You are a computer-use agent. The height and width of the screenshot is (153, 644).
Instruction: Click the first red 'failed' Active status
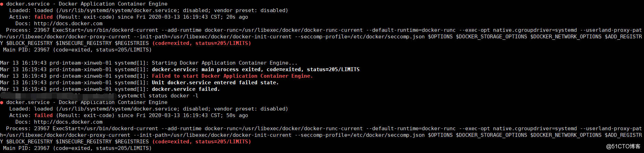43,17
